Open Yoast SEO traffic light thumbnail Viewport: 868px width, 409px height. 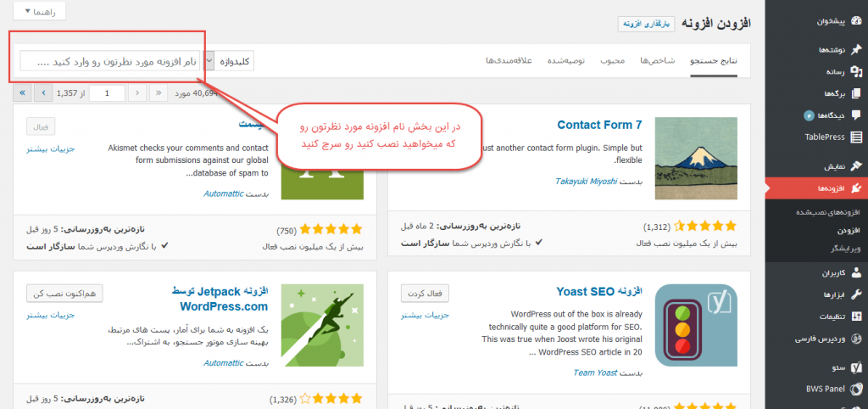696,325
